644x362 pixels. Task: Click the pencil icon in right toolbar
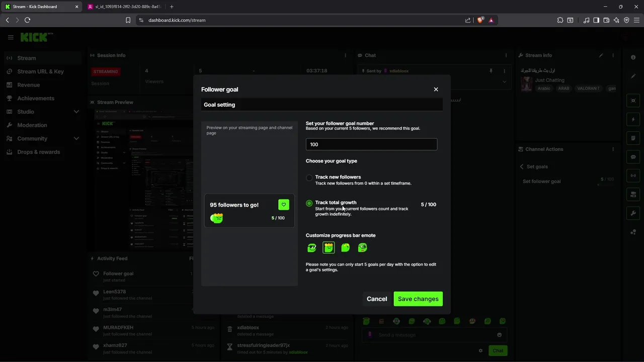tap(633, 76)
